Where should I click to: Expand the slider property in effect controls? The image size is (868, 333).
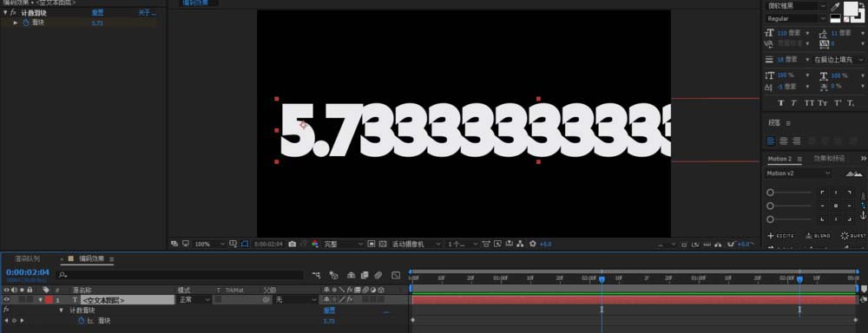(16, 23)
